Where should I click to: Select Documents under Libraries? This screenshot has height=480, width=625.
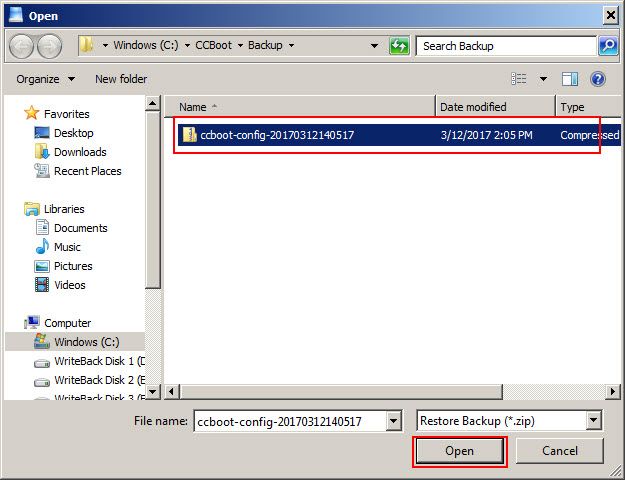click(x=81, y=228)
